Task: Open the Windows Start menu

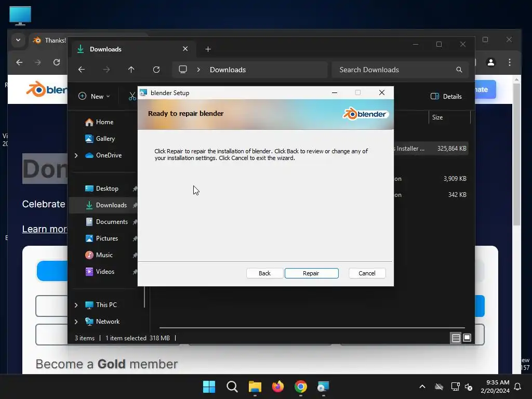Action: [x=209, y=387]
